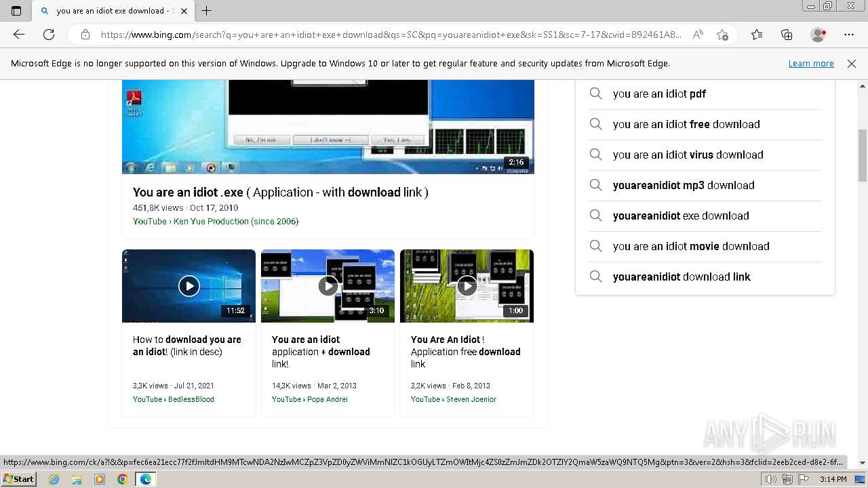Open the Edge profile menu
This screenshot has width=868, height=488.
(x=818, y=35)
